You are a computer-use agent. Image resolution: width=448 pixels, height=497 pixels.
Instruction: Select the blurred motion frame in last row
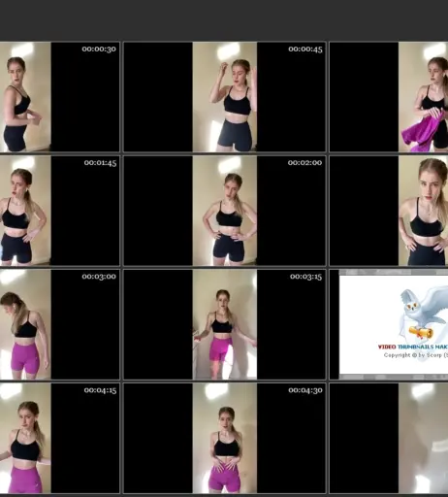pos(423,439)
